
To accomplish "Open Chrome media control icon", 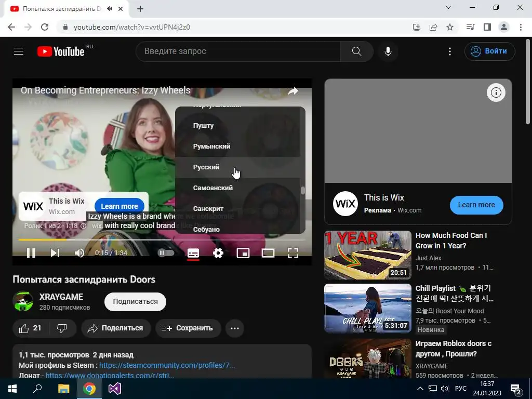I will click(470, 27).
